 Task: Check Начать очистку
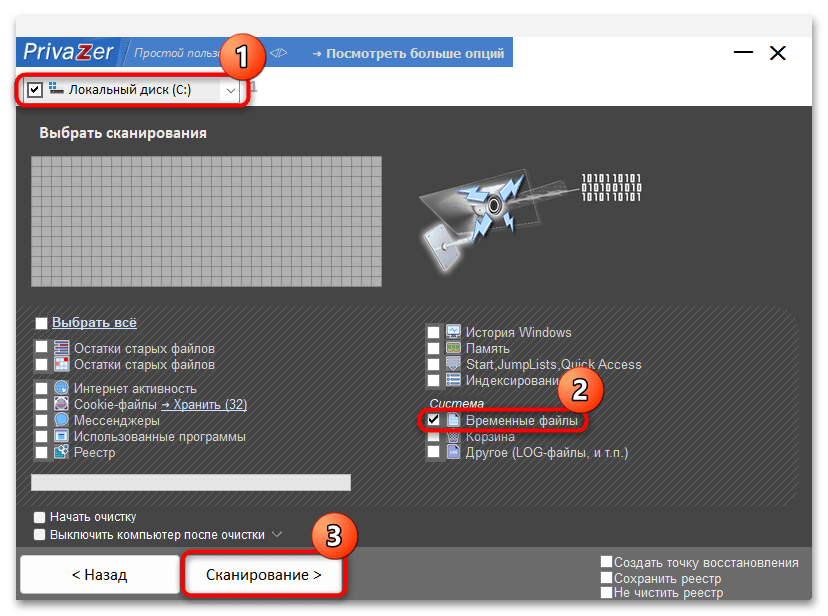tap(40, 517)
